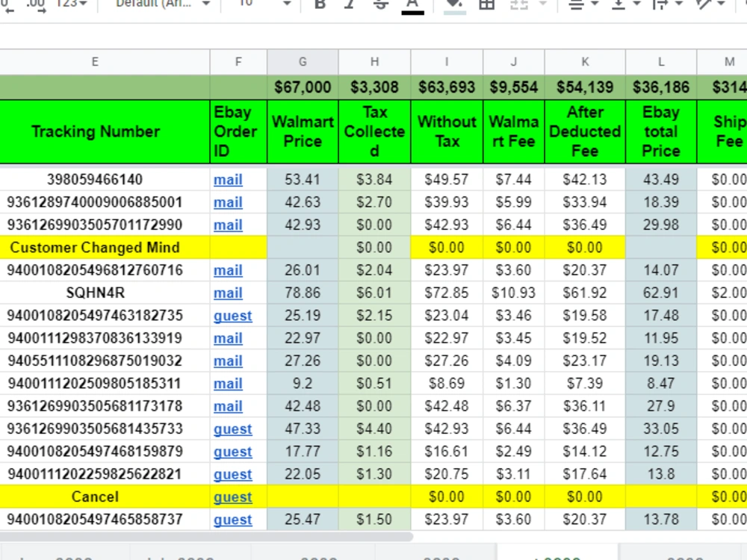Select the $3,308 total cell
747x560 pixels.
point(374,87)
